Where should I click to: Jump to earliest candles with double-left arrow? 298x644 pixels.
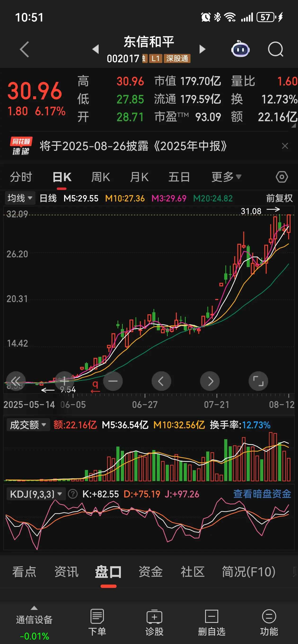point(16,381)
